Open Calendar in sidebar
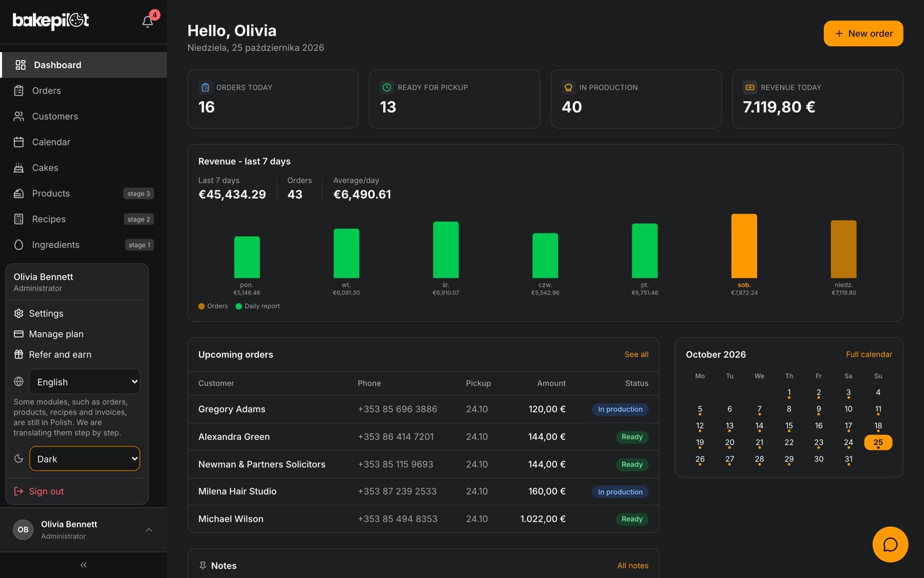 pos(84,142)
